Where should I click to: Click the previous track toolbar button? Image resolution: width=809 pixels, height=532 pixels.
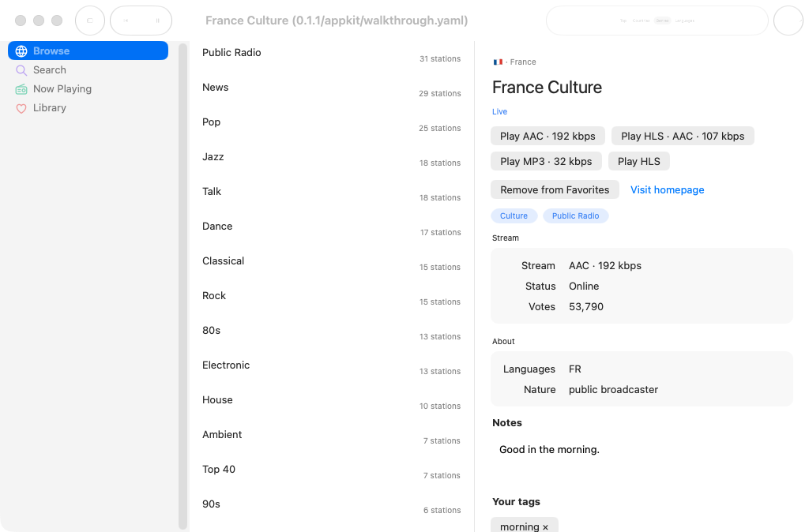click(126, 21)
